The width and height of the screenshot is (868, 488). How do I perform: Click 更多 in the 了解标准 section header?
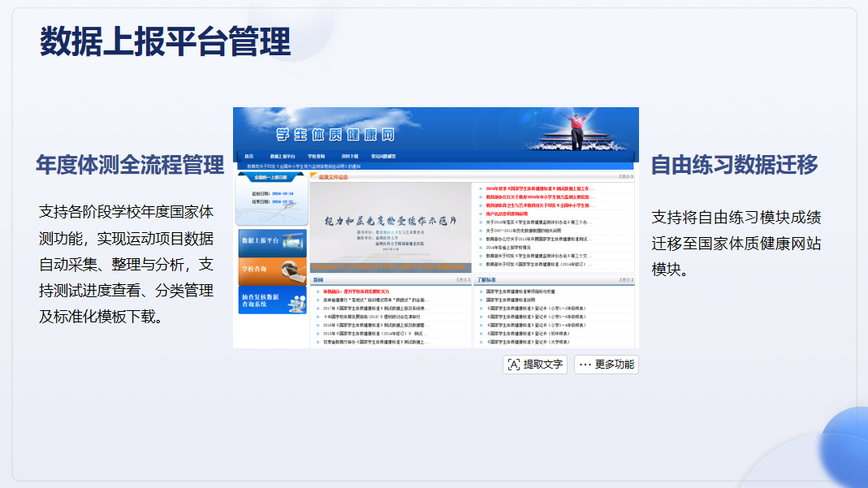click(x=626, y=280)
